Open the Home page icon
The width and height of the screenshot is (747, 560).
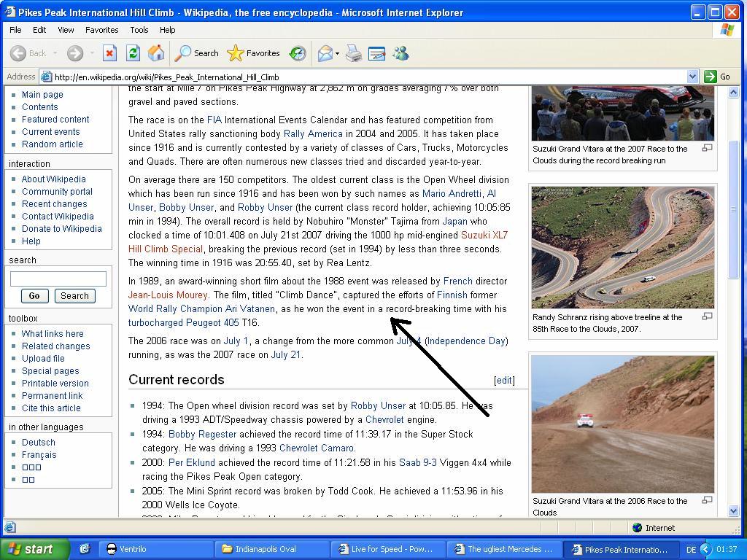point(156,53)
